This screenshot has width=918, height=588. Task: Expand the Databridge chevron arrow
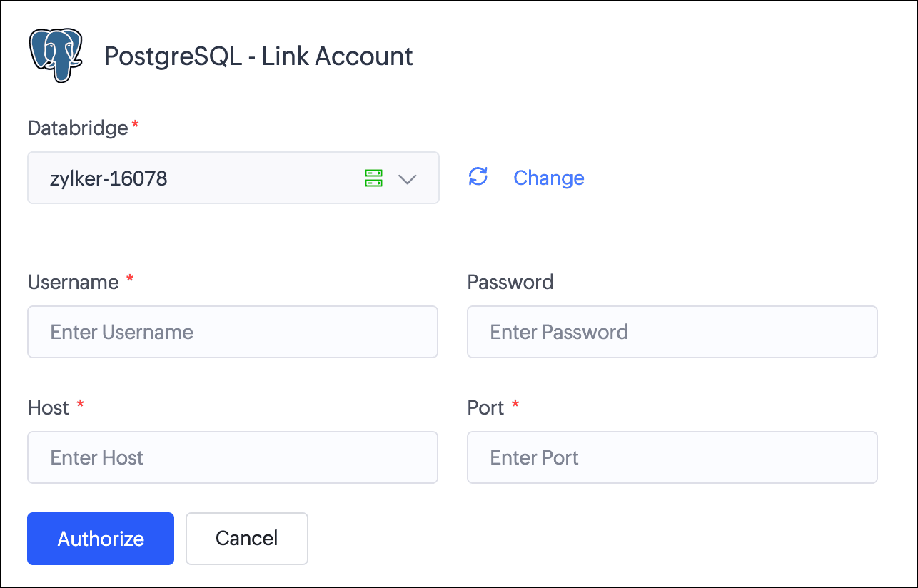pos(407,179)
